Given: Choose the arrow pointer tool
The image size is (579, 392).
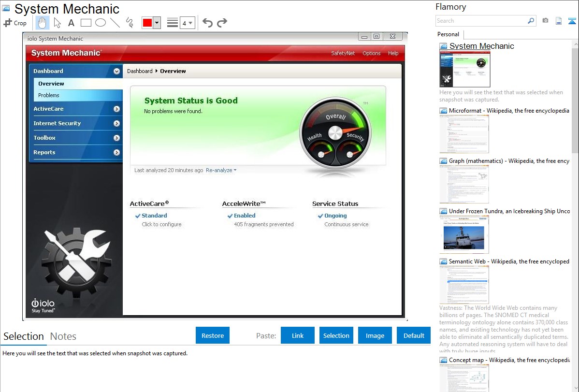Looking at the screenshot, I should (57, 23).
